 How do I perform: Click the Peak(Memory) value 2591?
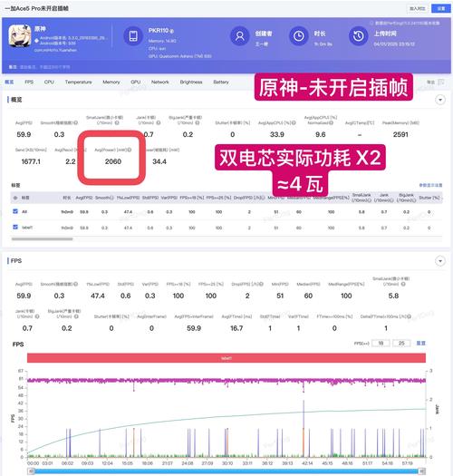pyautogui.click(x=400, y=134)
